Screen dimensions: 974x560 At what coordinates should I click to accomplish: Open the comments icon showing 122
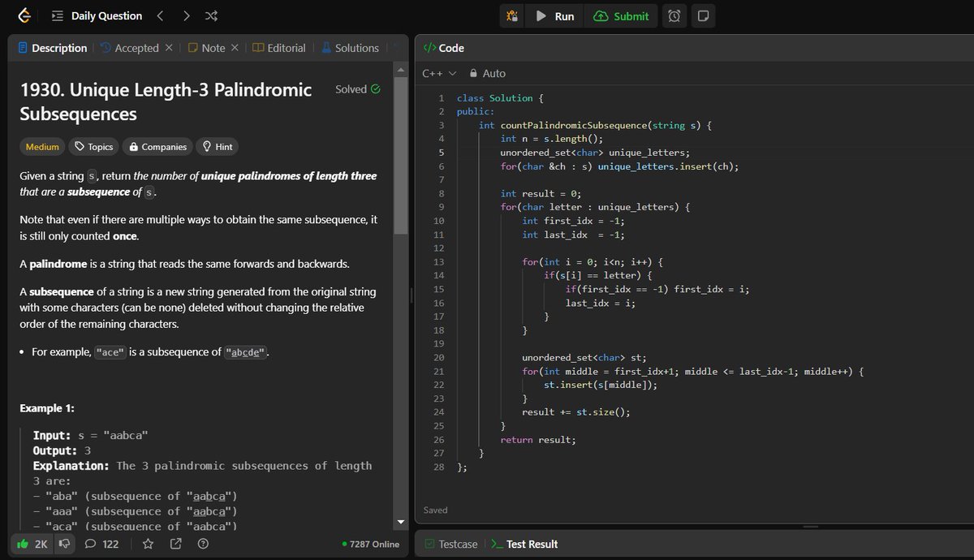pyautogui.click(x=99, y=544)
